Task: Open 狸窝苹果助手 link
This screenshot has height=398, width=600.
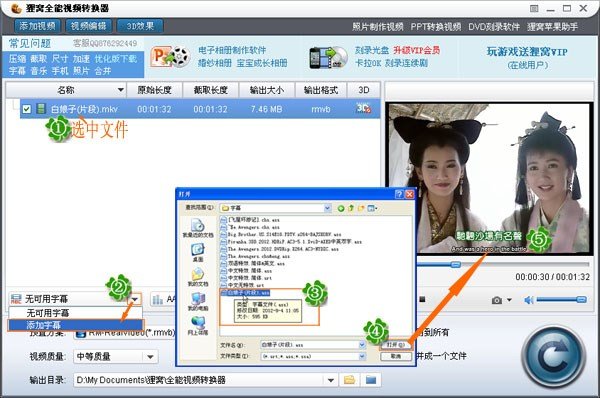Action: (x=552, y=27)
